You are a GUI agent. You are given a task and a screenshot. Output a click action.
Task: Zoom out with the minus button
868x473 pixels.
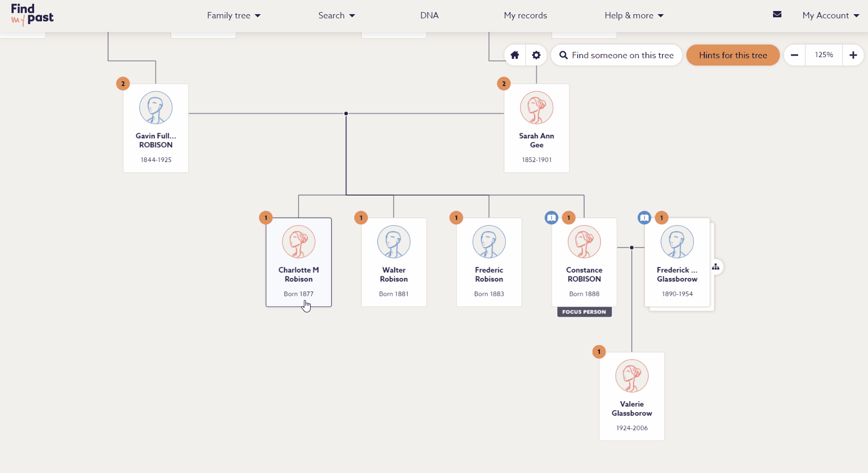795,55
